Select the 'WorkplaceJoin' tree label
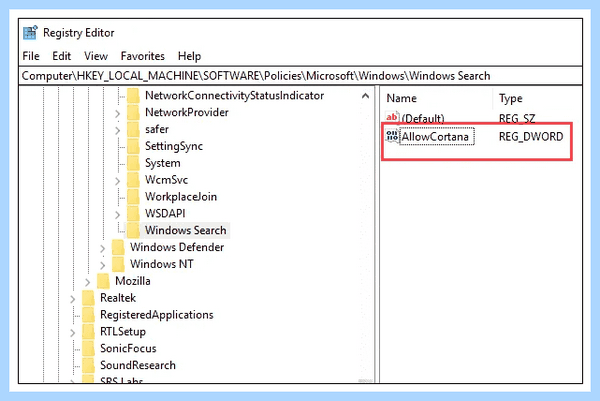600x401 pixels. [x=181, y=197]
